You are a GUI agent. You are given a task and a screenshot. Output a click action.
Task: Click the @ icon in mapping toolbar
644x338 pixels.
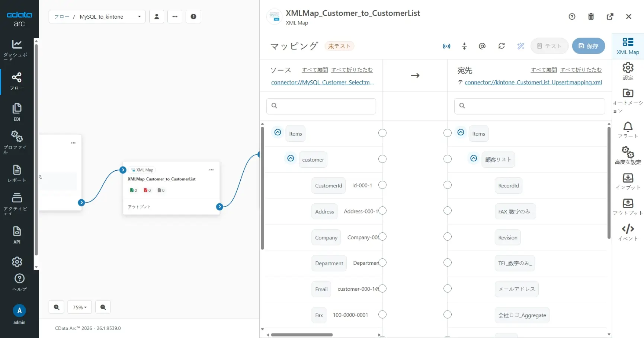click(482, 46)
